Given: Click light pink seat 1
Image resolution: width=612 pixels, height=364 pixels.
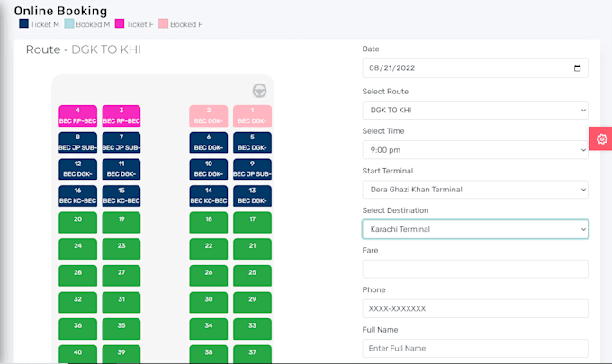Looking at the screenshot, I should tap(252, 115).
